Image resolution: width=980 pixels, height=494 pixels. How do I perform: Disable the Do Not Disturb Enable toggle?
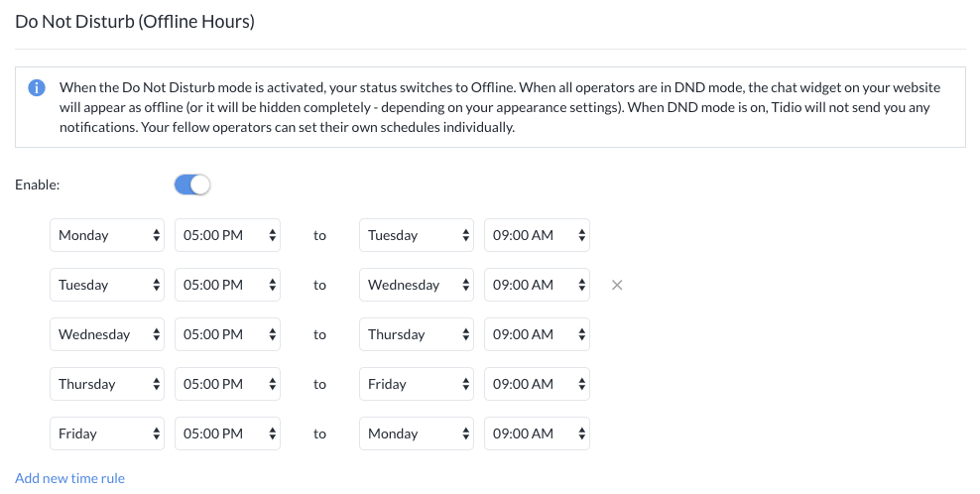click(191, 185)
